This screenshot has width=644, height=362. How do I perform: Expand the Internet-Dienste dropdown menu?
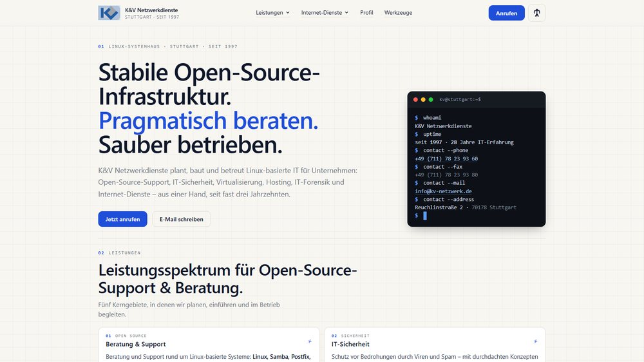(x=325, y=13)
